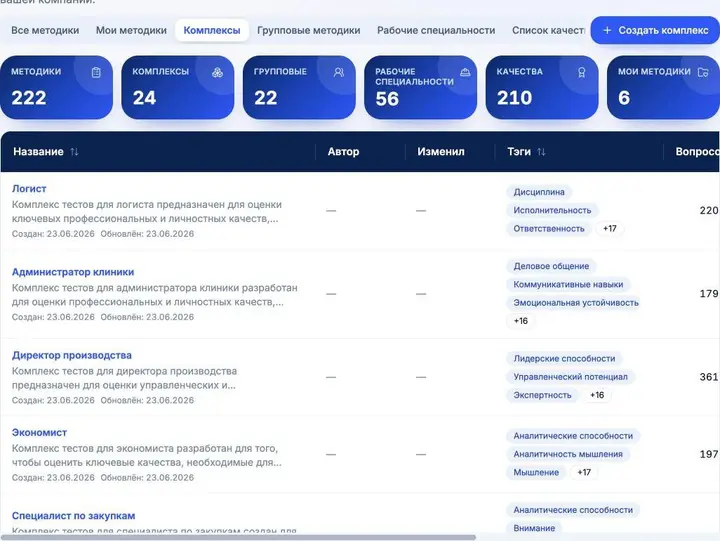
Task: Open Специалист по закупкам complex link
Action: (x=73, y=516)
